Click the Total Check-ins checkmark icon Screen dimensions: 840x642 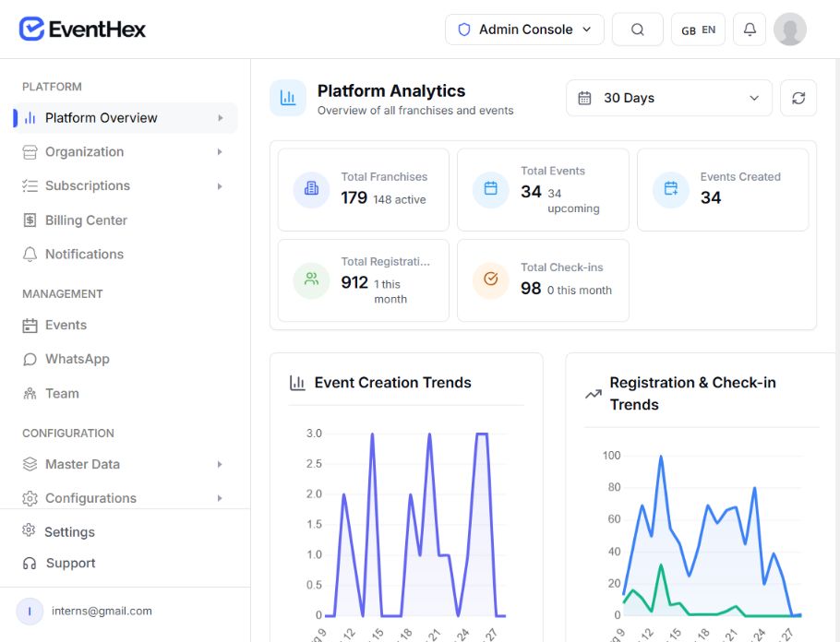coord(491,279)
